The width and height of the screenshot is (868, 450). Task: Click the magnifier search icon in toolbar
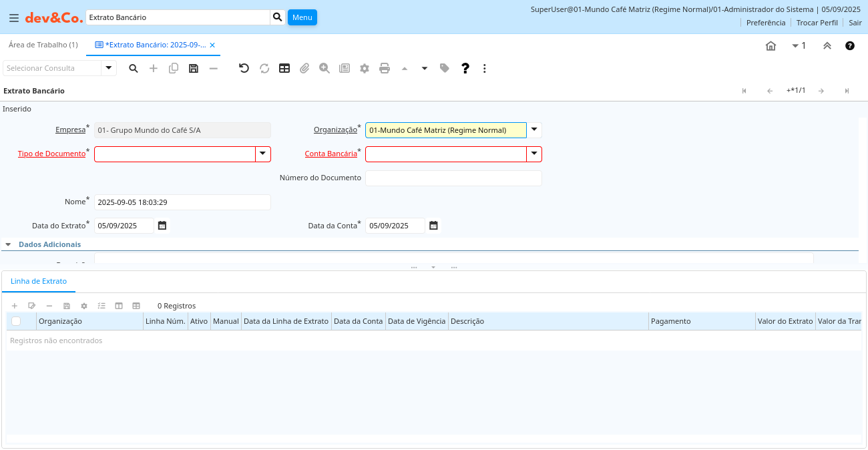point(134,68)
